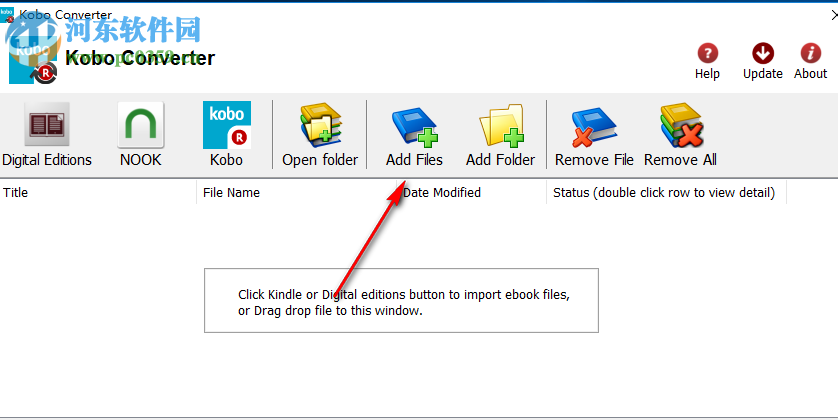Image resolution: width=838 pixels, height=420 pixels.
Task: Sort list by File Name column
Action: tap(297, 192)
